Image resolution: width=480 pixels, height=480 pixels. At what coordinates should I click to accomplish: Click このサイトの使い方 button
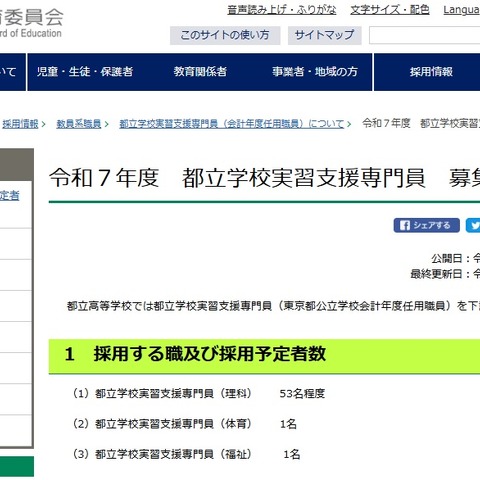pyautogui.click(x=225, y=35)
